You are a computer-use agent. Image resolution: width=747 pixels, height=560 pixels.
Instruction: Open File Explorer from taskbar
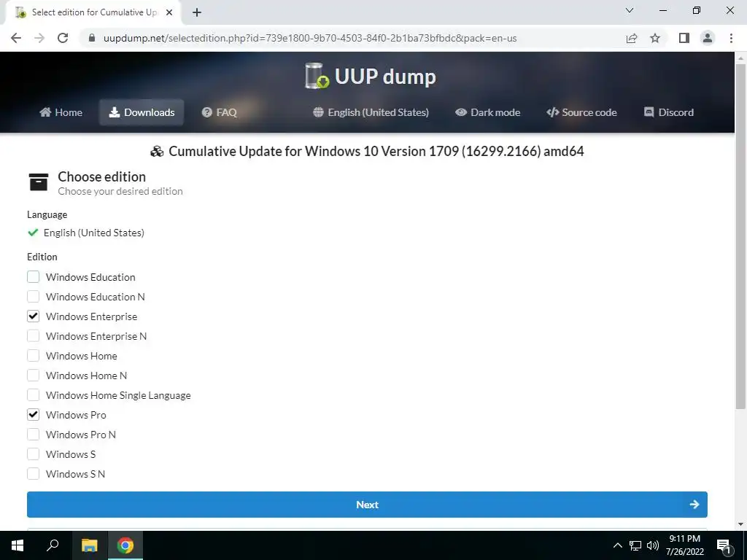[x=89, y=545]
